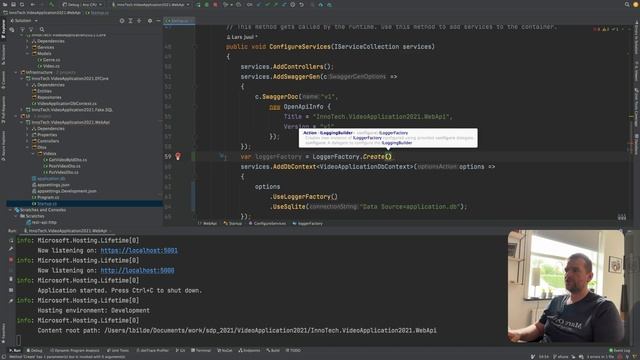The image size is (640, 360).
Task: Click the refresh/sync icon in top toolbar
Action: 22,4
